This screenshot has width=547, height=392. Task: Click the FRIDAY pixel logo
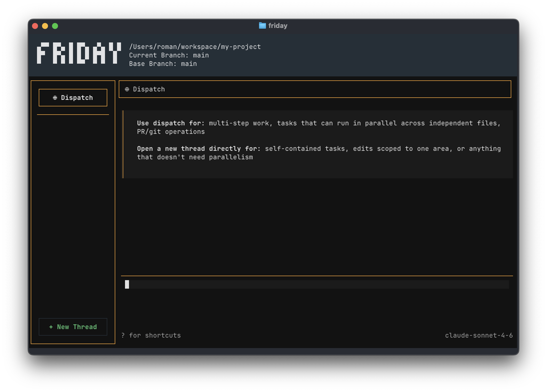coord(79,53)
